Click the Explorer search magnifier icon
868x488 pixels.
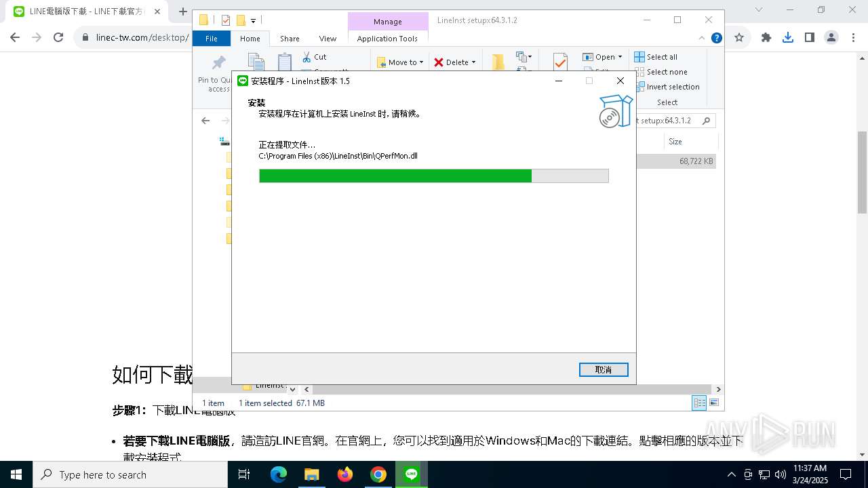tap(706, 121)
